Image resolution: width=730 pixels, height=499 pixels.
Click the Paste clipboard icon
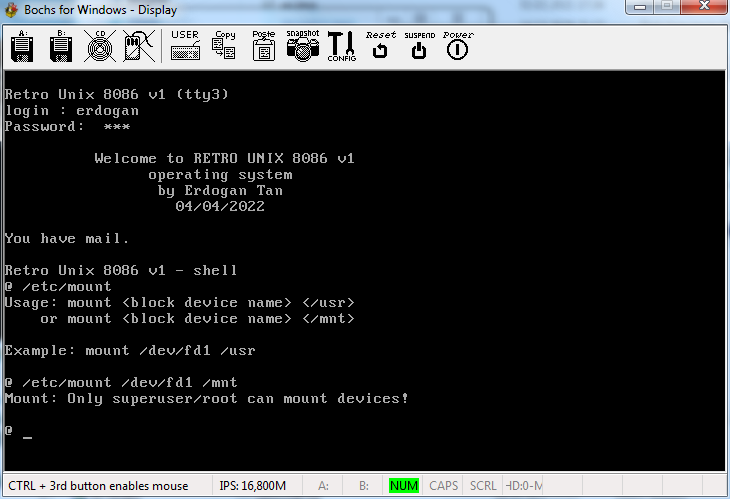coord(264,46)
